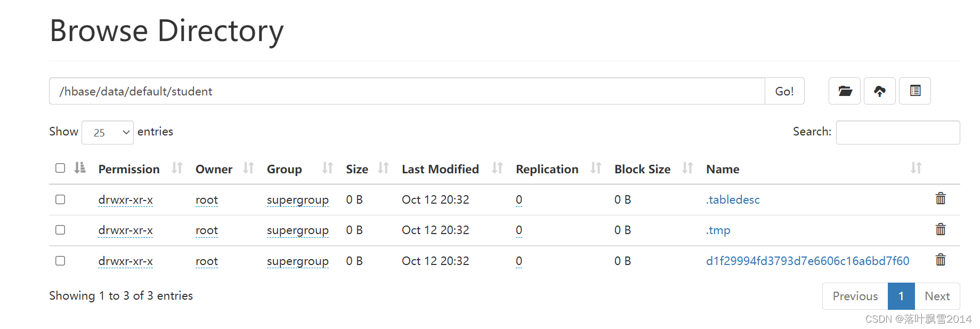Delete the .tmp directory via trash icon
980x329 pixels.
click(941, 230)
